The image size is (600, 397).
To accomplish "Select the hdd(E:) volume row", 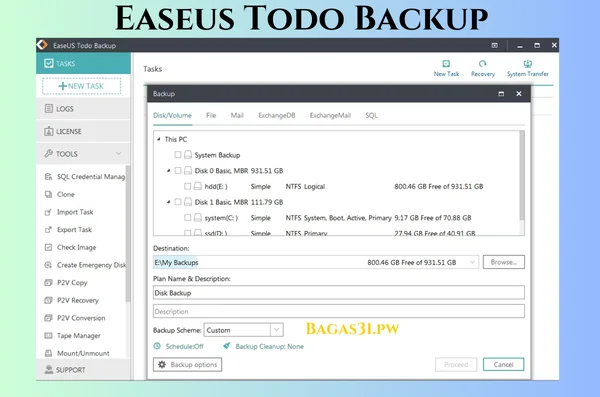I will tap(337, 186).
